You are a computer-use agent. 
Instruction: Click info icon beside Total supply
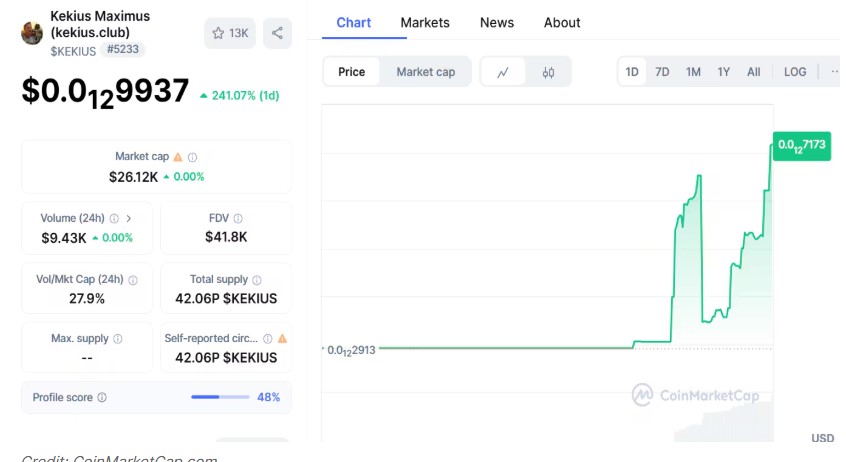tap(257, 280)
